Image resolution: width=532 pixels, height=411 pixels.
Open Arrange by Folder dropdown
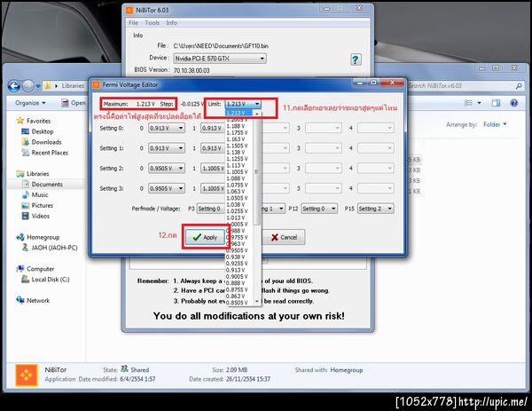(496, 124)
